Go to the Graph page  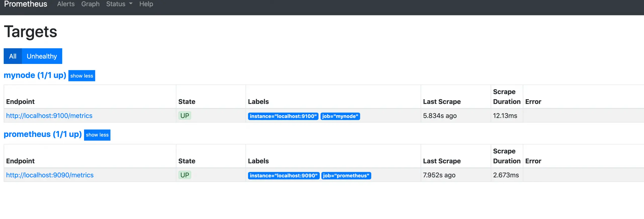90,4
